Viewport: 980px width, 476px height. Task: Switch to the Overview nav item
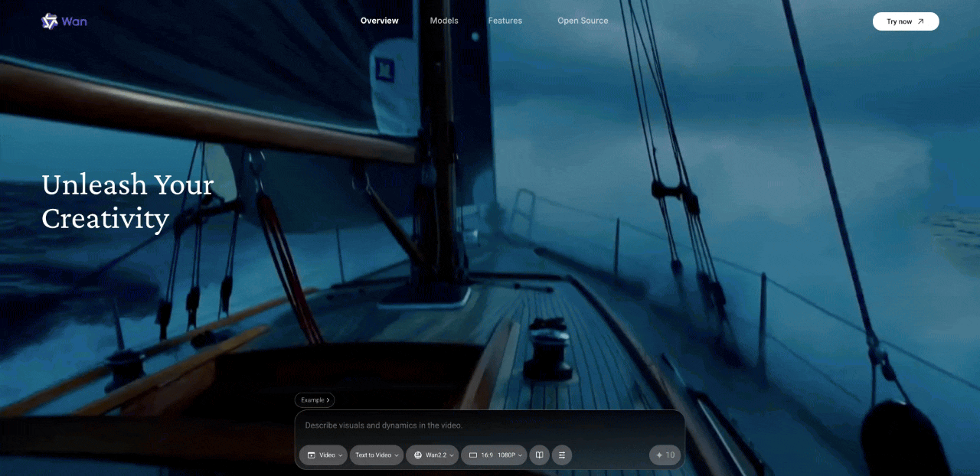(379, 21)
